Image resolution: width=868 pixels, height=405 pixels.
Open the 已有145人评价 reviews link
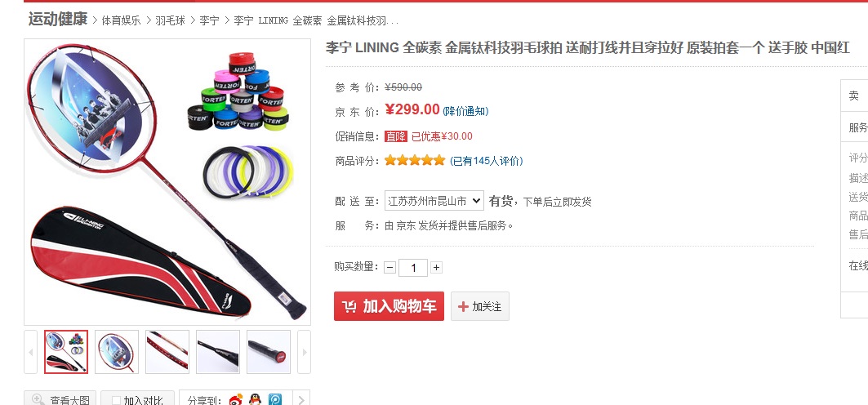(486, 161)
